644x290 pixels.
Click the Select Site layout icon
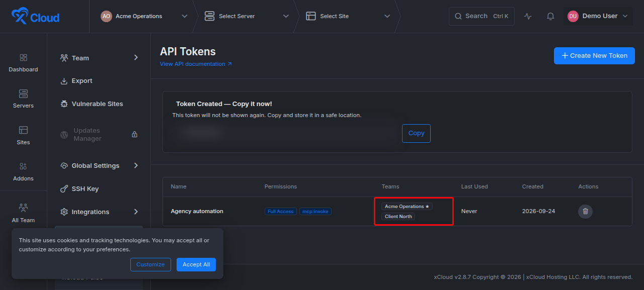click(x=311, y=16)
